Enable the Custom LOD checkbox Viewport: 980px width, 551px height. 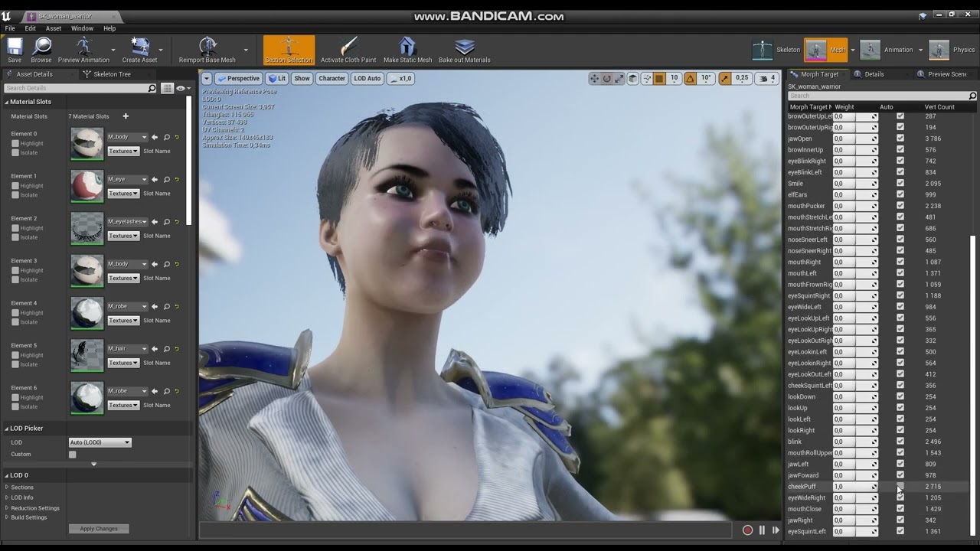click(x=72, y=455)
